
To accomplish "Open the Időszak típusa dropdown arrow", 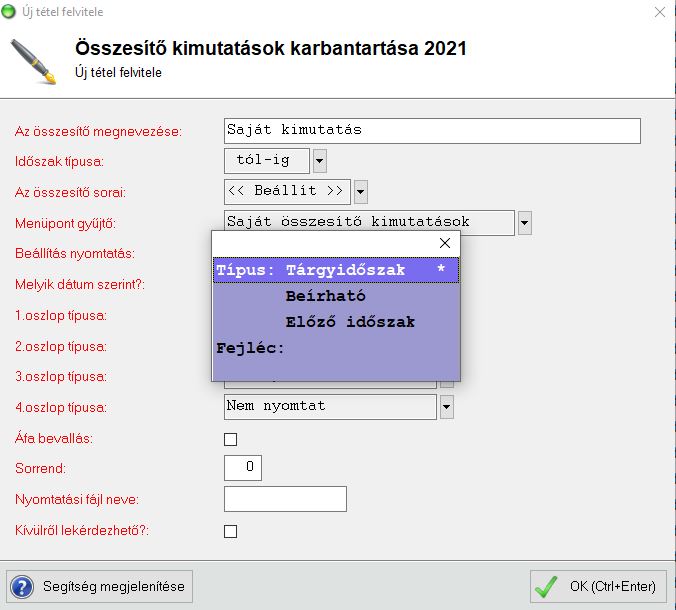I will (x=319, y=160).
